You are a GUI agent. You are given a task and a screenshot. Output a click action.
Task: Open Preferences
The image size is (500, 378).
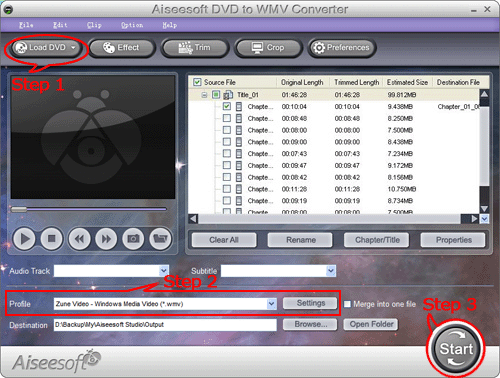(341, 48)
